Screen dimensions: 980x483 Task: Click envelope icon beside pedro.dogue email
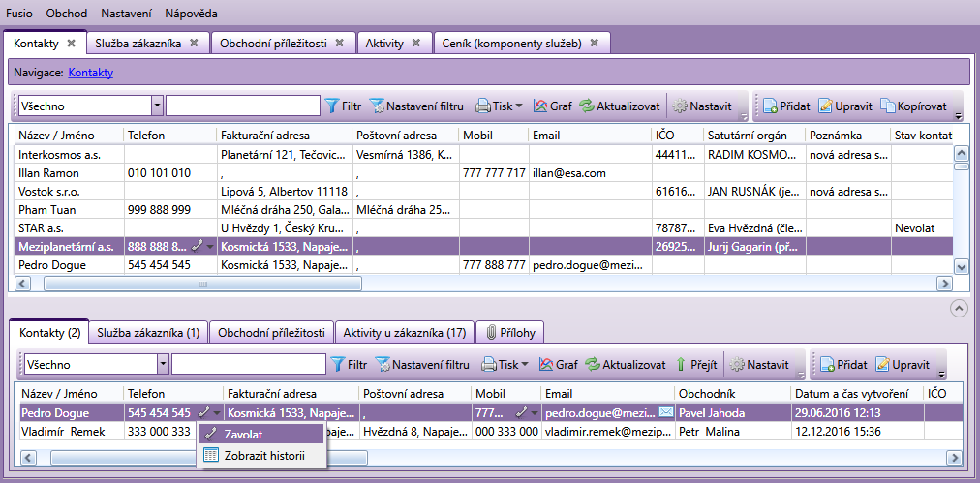point(666,412)
